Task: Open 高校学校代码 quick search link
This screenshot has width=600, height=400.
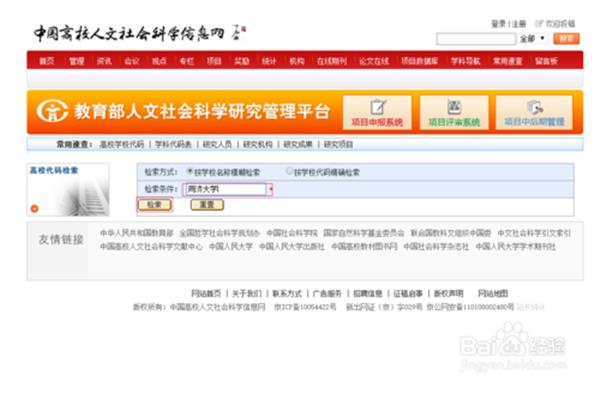Action: tap(122, 144)
